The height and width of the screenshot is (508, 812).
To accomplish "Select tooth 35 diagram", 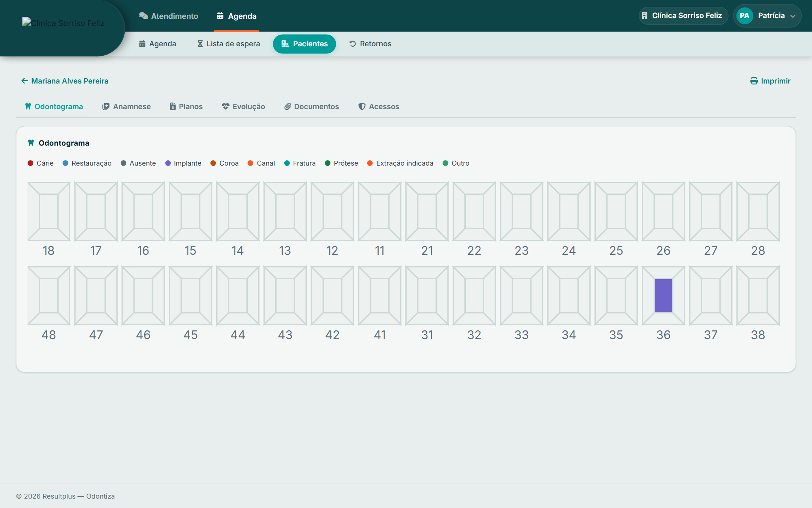I will 616,295.
